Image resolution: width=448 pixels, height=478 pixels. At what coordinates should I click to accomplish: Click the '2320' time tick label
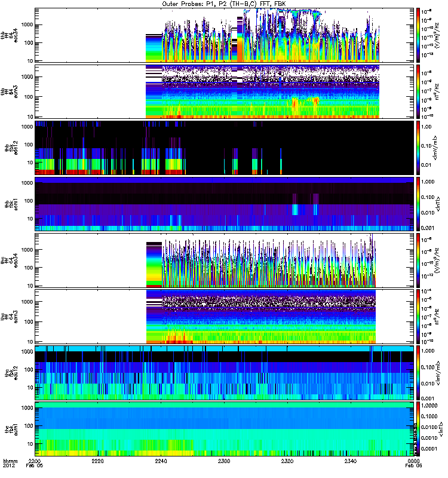click(x=287, y=461)
